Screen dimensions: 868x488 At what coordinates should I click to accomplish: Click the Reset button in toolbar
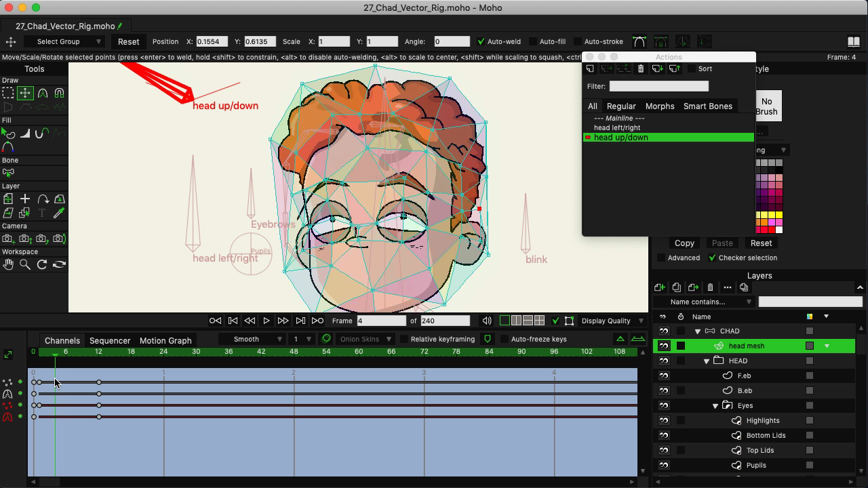click(x=128, y=41)
